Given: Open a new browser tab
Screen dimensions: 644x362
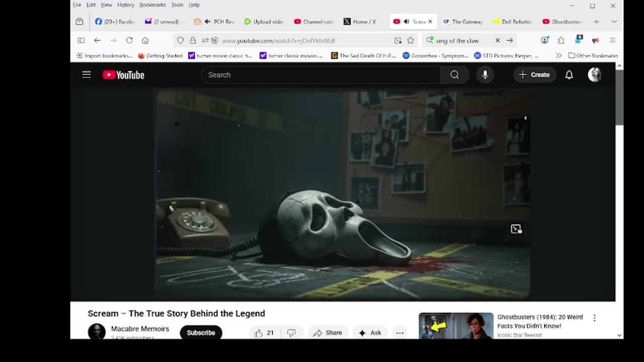Looking at the screenshot, I should click(x=596, y=22).
